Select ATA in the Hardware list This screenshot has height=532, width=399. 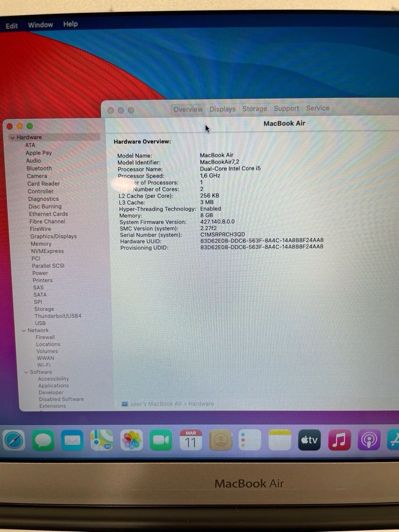[30, 145]
